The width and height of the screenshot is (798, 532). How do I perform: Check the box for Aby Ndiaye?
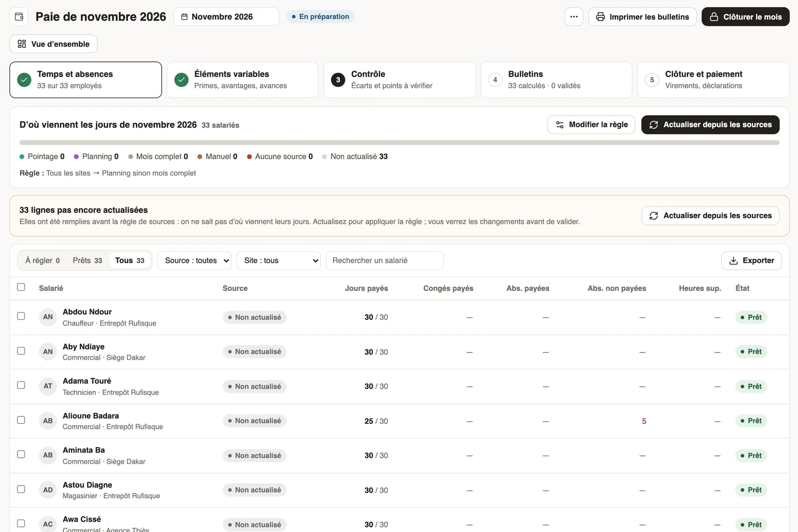pyautogui.click(x=21, y=351)
